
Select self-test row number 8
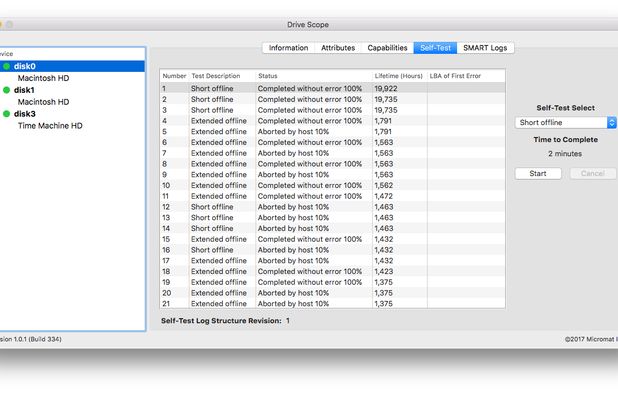(332, 164)
